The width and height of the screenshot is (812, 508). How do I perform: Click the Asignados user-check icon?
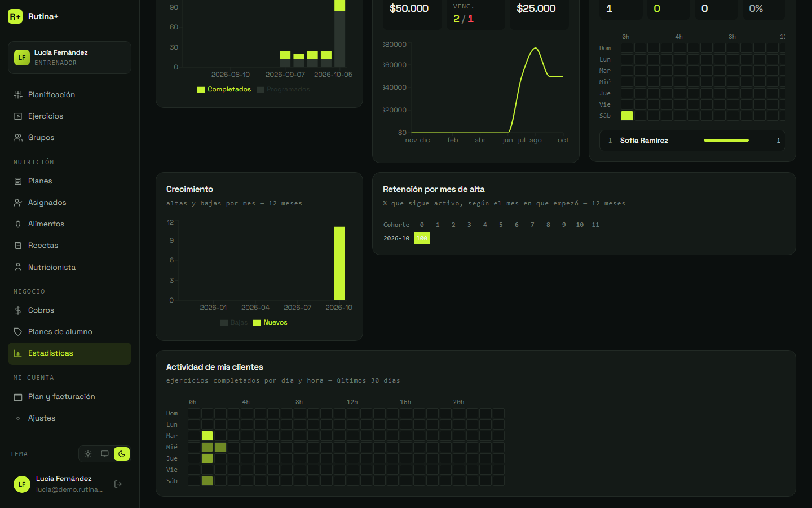[x=18, y=203]
